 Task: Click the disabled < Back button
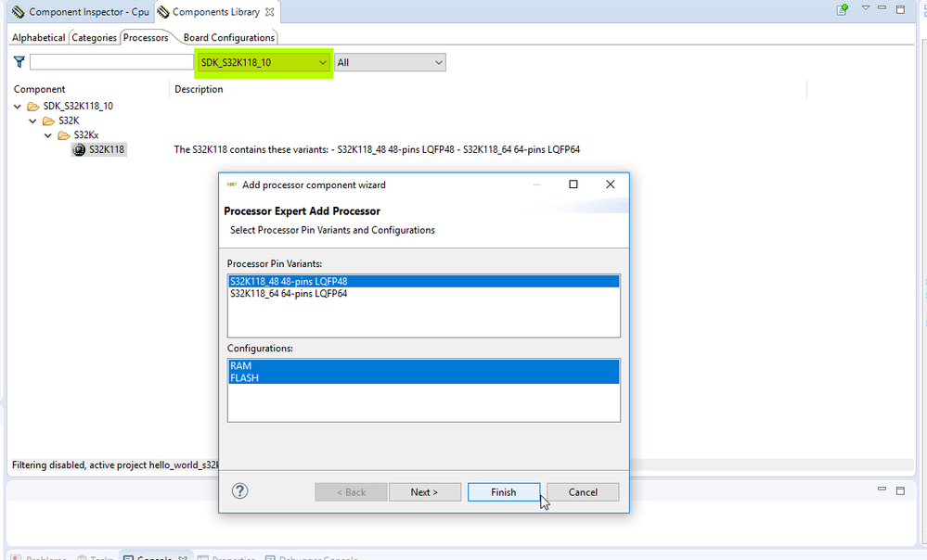pos(351,492)
